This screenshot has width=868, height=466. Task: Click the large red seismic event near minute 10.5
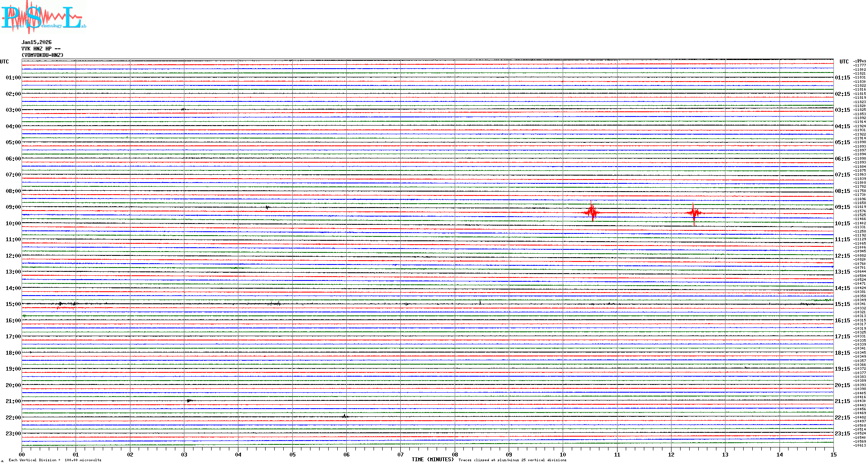pyautogui.click(x=591, y=212)
